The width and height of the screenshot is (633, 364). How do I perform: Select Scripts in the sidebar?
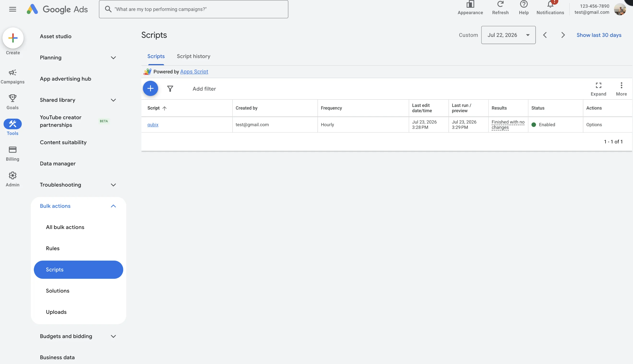pyautogui.click(x=78, y=270)
